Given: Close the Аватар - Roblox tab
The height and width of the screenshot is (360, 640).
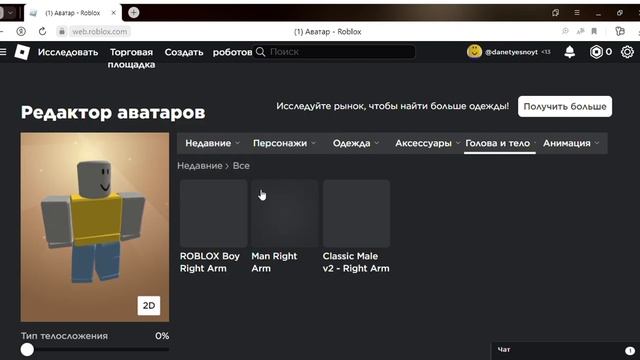Looking at the screenshot, I should [x=113, y=13].
